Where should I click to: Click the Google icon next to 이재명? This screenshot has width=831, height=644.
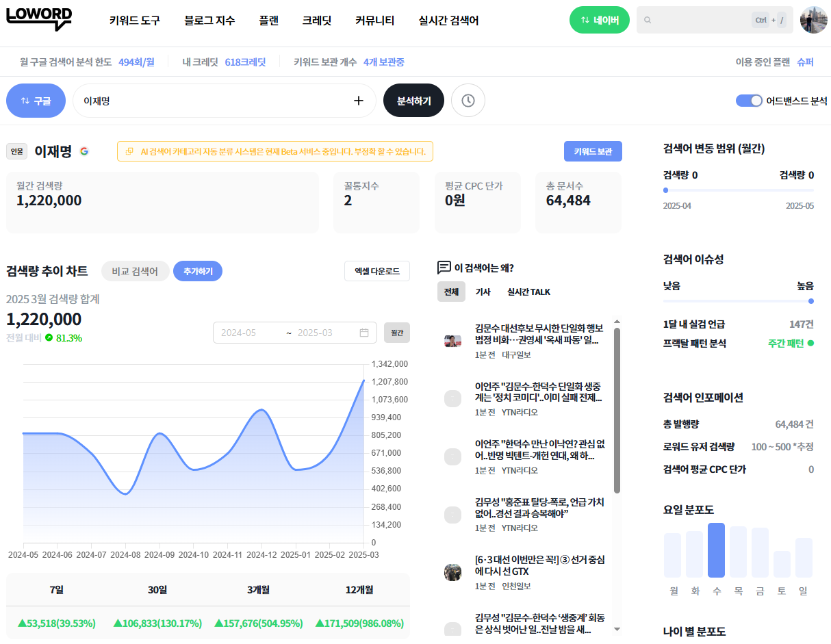click(x=84, y=151)
